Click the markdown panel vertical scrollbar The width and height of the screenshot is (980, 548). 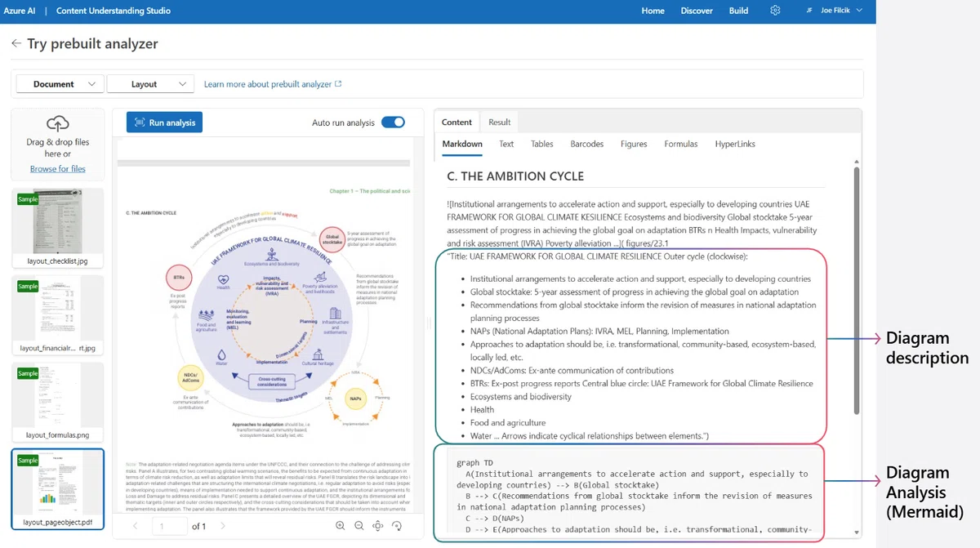856,290
